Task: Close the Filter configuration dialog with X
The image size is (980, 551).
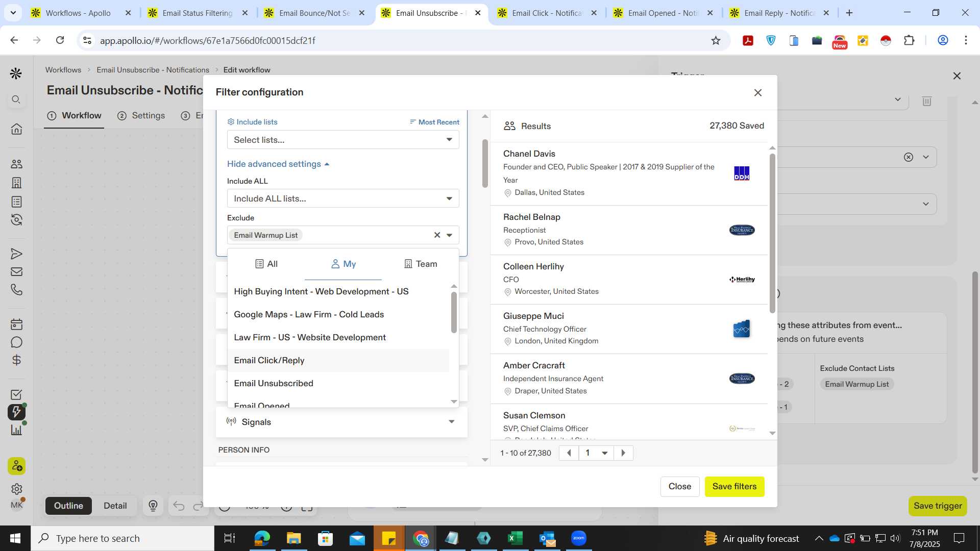Action: (x=758, y=92)
